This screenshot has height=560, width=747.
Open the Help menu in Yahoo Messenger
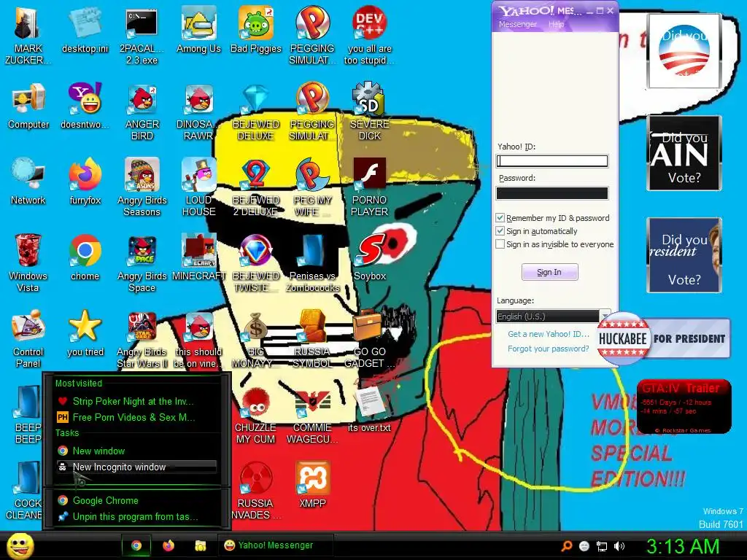pos(556,24)
